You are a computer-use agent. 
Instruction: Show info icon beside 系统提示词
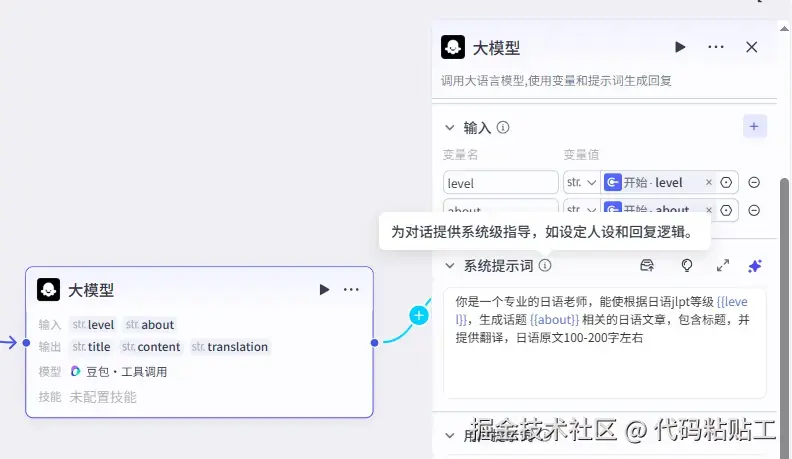[x=545, y=265]
